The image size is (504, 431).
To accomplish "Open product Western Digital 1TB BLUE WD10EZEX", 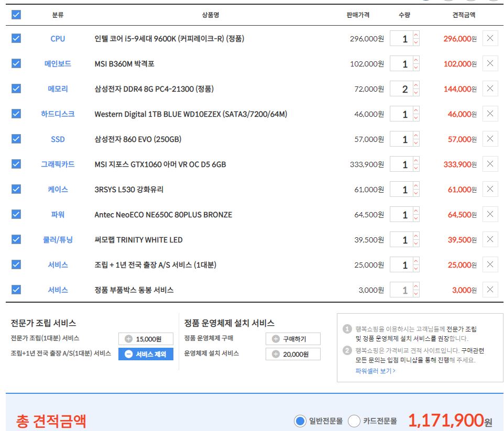I will [191, 114].
